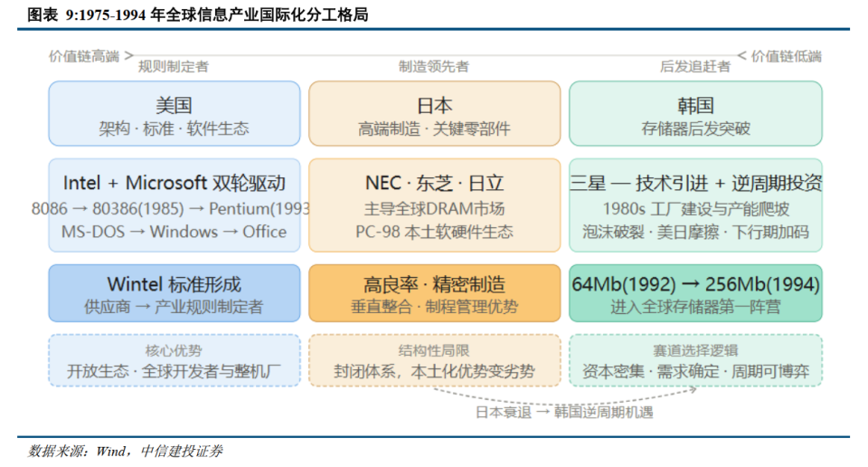Click the '日本衰退 → 韩国逆周期机遇' caption
The image size is (868, 467).
[564, 413]
